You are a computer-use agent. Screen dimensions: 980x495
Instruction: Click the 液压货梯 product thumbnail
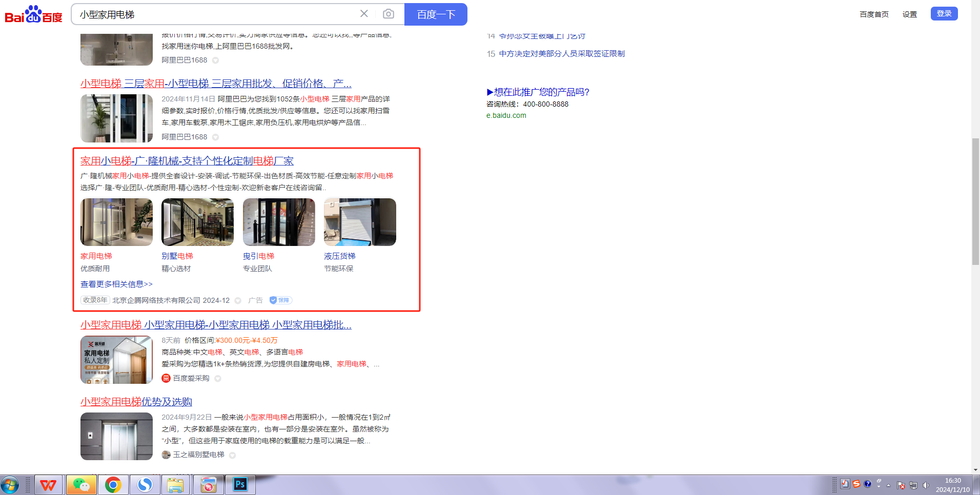[360, 222]
